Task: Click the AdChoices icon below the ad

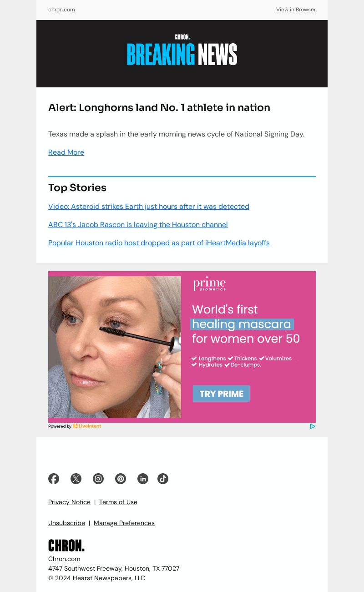Action: 313,426
